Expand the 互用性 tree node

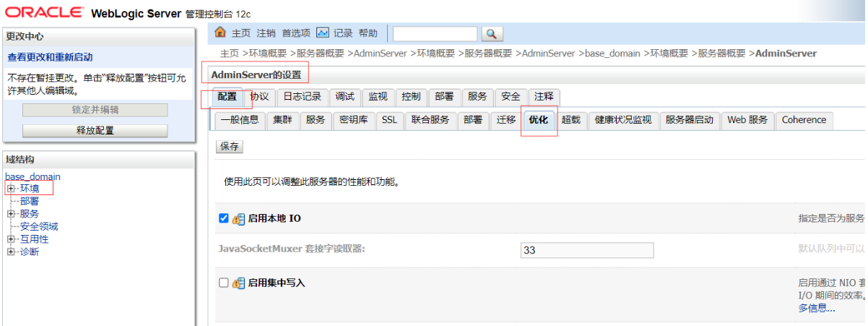point(11,239)
